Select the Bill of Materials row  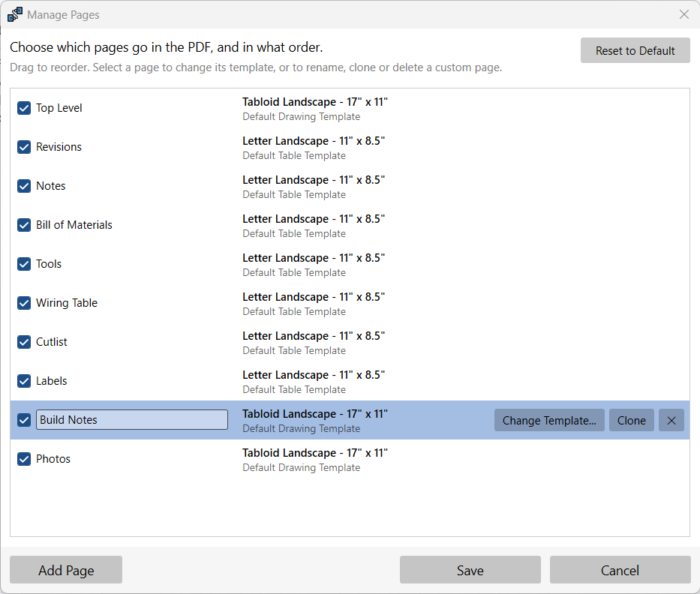point(350,225)
